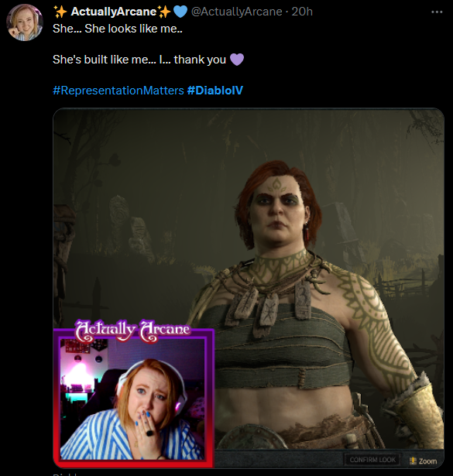Click the sparkle emoji after ActuallyArcane name
Image resolution: width=453 pixels, height=476 pixels.
[x=164, y=12]
